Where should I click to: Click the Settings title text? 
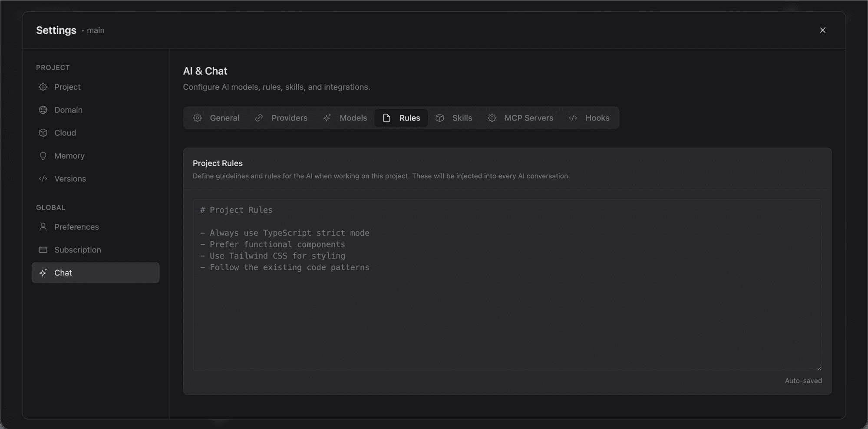point(56,30)
